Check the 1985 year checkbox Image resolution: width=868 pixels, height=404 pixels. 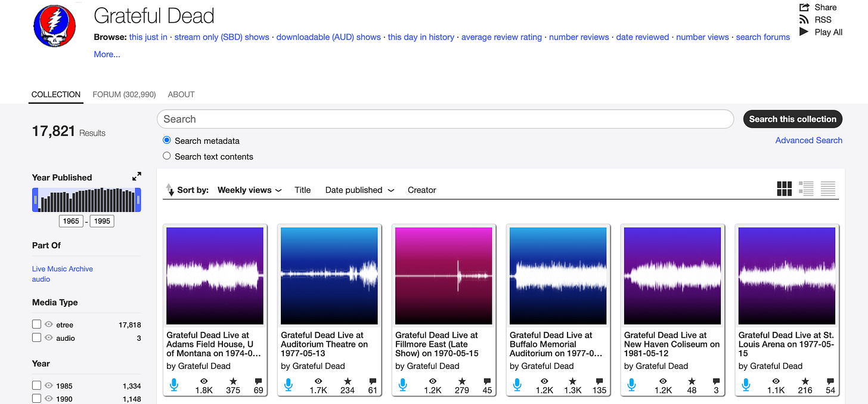click(x=36, y=385)
